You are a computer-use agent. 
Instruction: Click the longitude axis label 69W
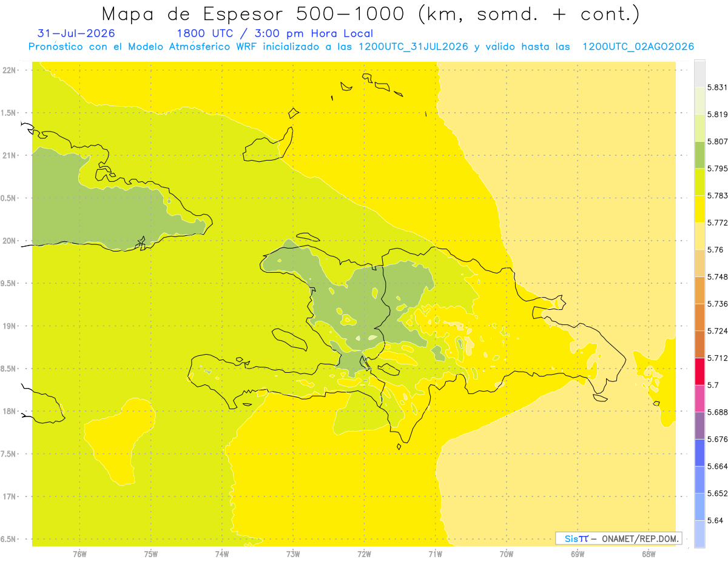click(x=577, y=554)
